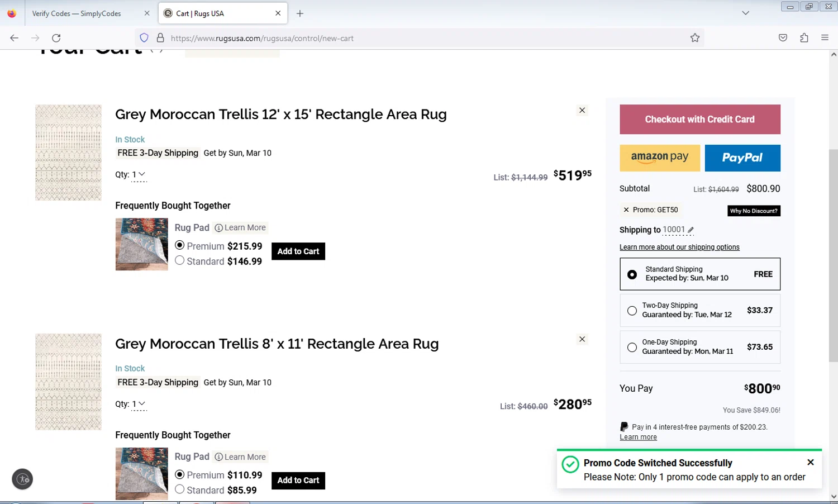
Task: Open Pocket save icon
Action: click(x=783, y=38)
